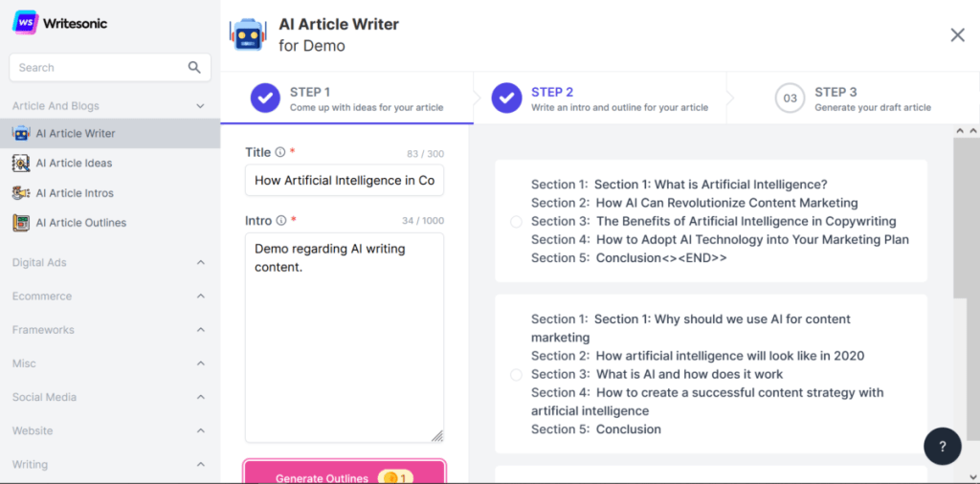Click the Intro info icon
Image resolution: width=980 pixels, height=484 pixels.
coord(281,220)
